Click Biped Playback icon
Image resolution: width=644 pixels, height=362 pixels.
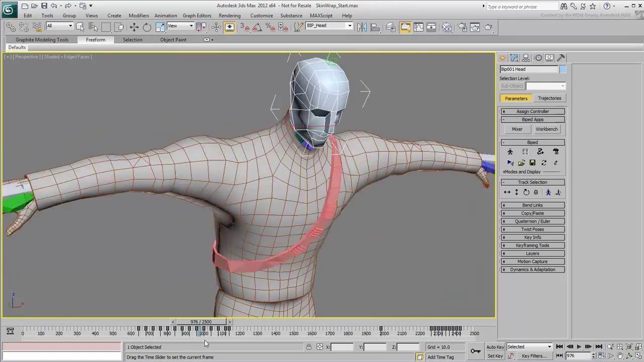point(510,163)
